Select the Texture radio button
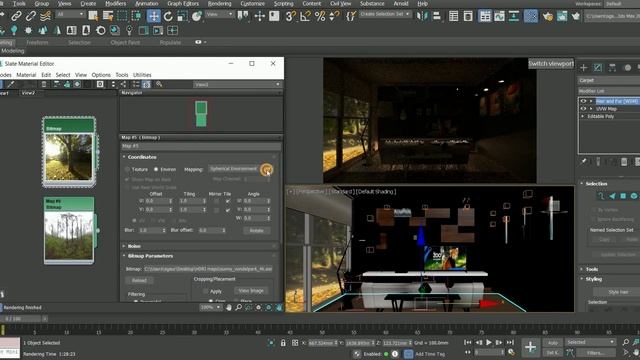This screenshot has width=640, height=360. [127, 169]
